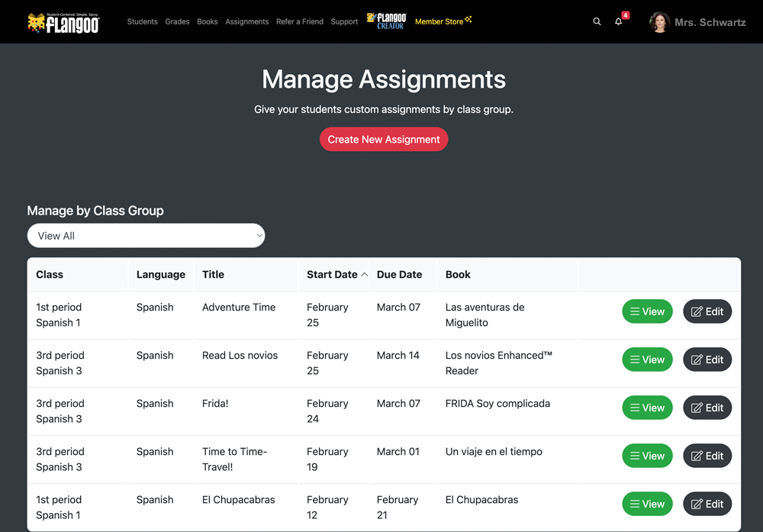Edit the El Chupacabras assignment
763x532 pixels.
[x=707, y=504]
